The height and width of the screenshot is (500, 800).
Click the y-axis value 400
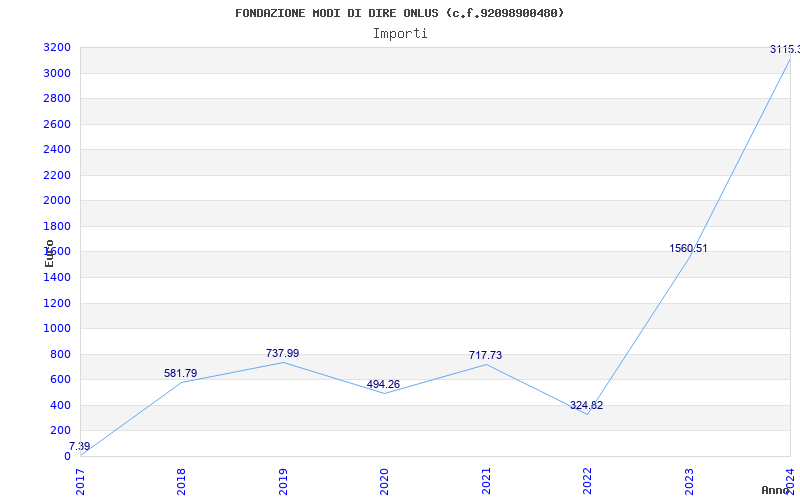click(x=61, y=406)
